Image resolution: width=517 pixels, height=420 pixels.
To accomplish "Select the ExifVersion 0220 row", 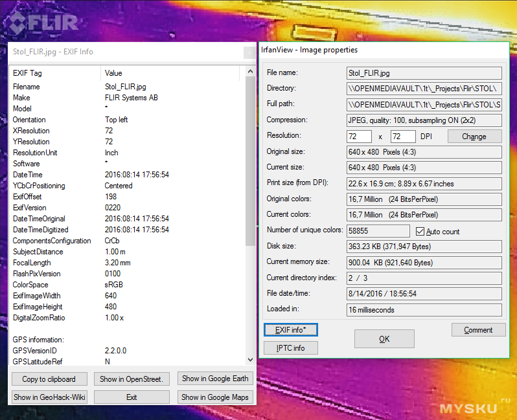I will [127, 208].
